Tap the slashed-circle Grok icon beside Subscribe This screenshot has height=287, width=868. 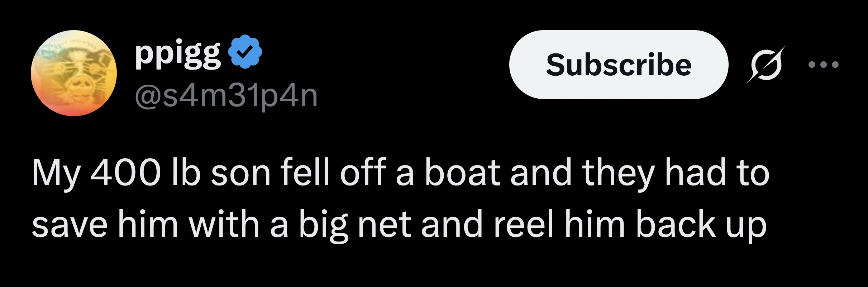click(x=766, y=65)
